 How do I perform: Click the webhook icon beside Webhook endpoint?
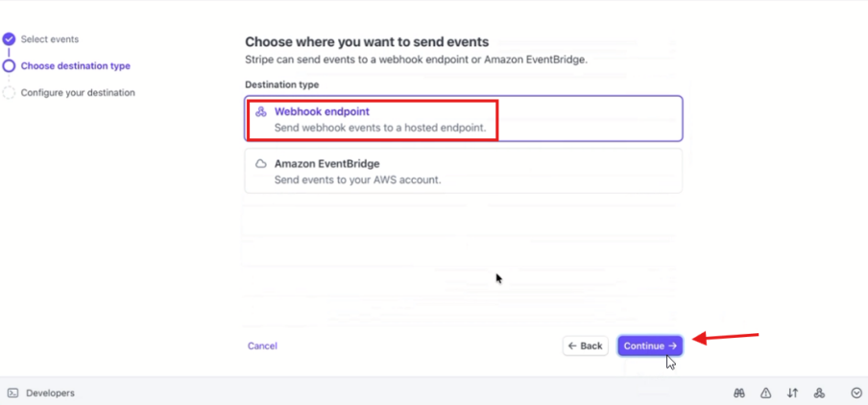[261, 112]
